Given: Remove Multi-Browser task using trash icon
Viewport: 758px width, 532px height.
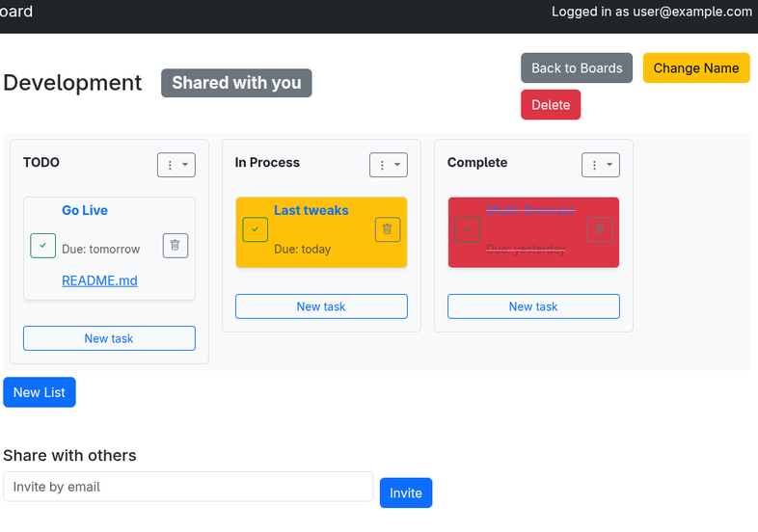Looking at the screenshot, I should click(x=599, y=229).
